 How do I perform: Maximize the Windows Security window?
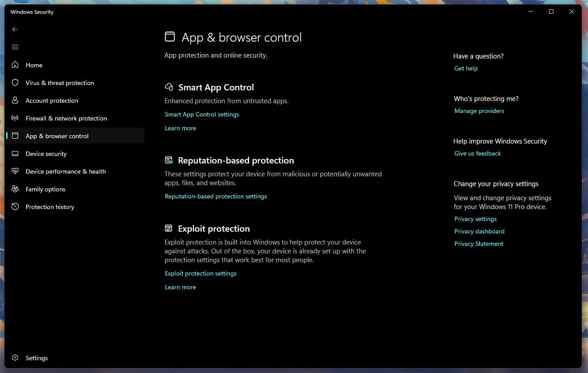coord(551,12)
